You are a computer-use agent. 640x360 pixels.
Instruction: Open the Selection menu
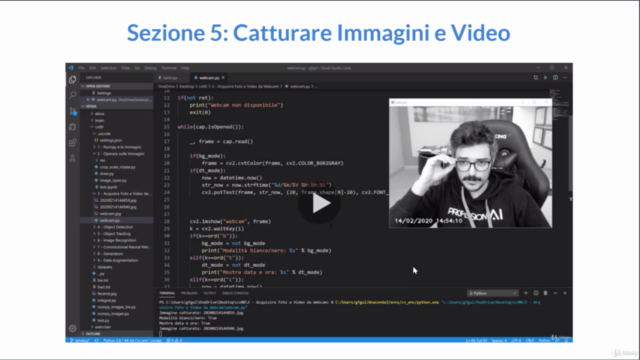pyautogui.click(x=109, y=68)
